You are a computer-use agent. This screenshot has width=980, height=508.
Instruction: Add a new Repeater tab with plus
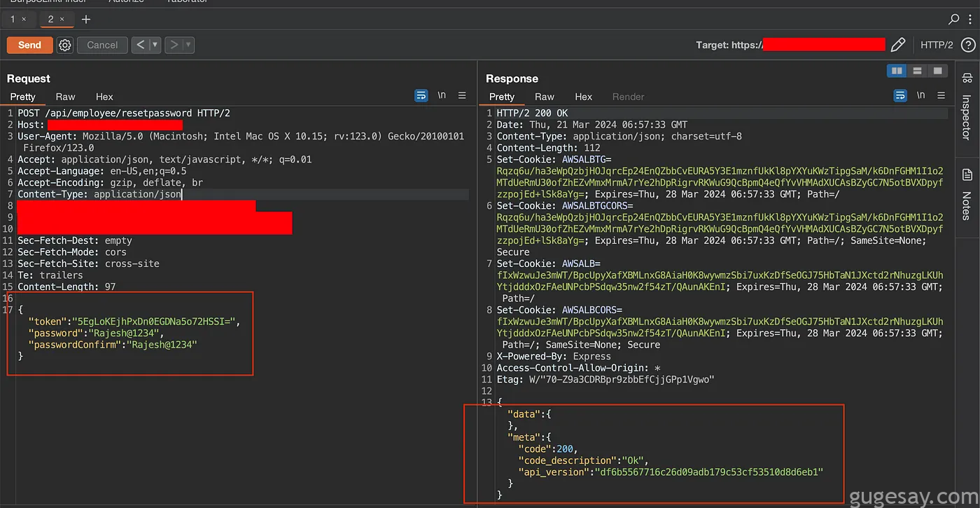point(86,19)
